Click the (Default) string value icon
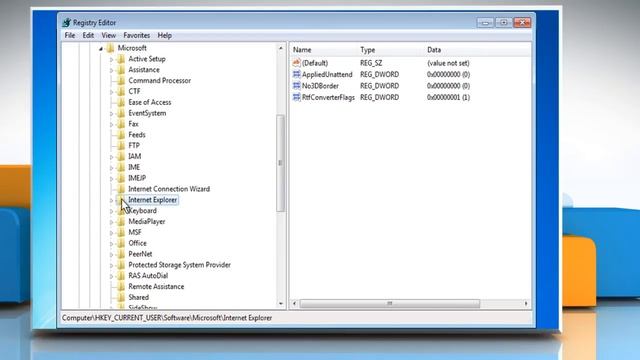 coord(297,63)
